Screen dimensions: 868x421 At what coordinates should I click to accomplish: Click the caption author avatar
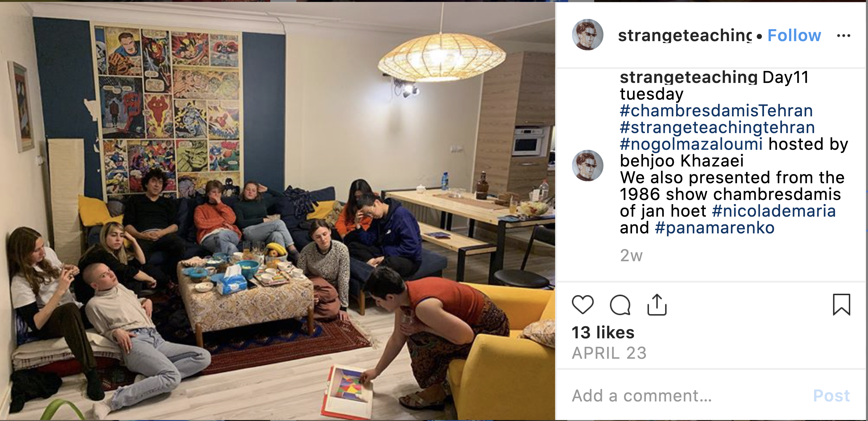click(x=587, y=166)
